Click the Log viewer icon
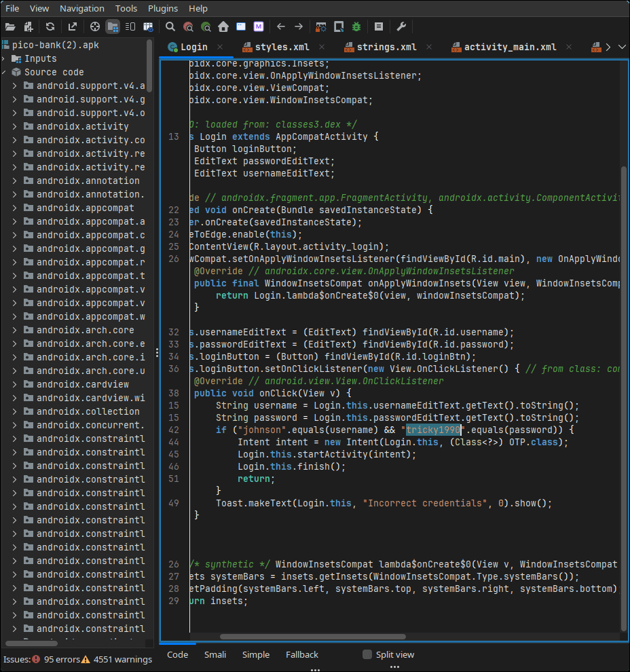The height and width of the screenshot is (672, 630). tap(379, 27)
